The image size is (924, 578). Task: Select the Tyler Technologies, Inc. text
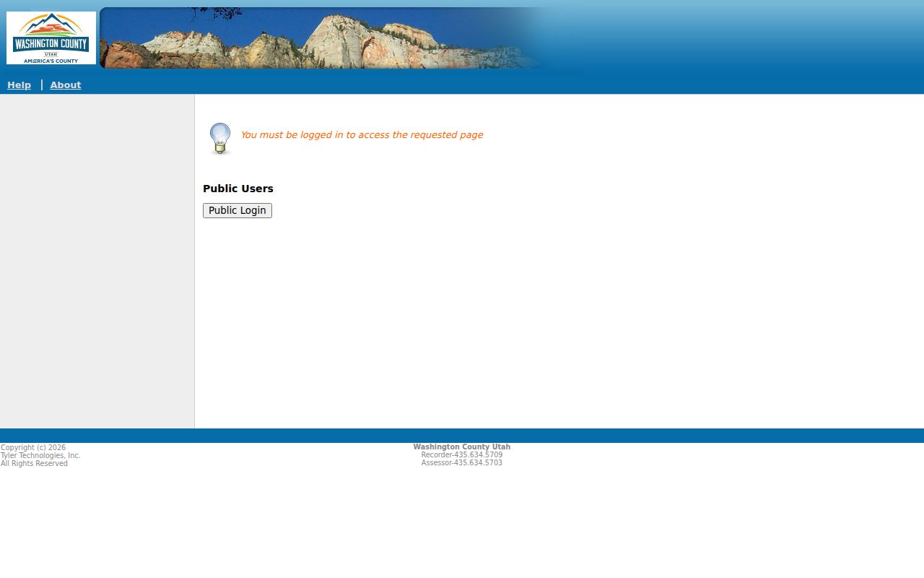click(x=40, y=456)
